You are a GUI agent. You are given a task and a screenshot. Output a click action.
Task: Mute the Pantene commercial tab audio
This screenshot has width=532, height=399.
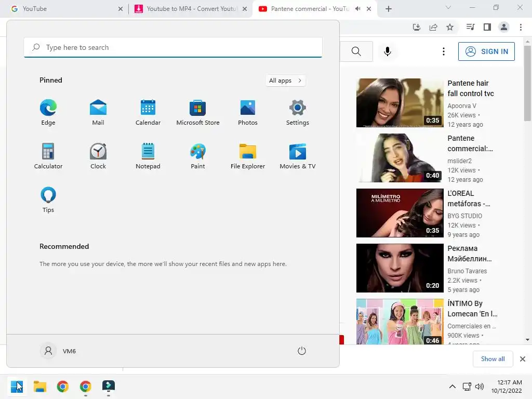(357, 9)
